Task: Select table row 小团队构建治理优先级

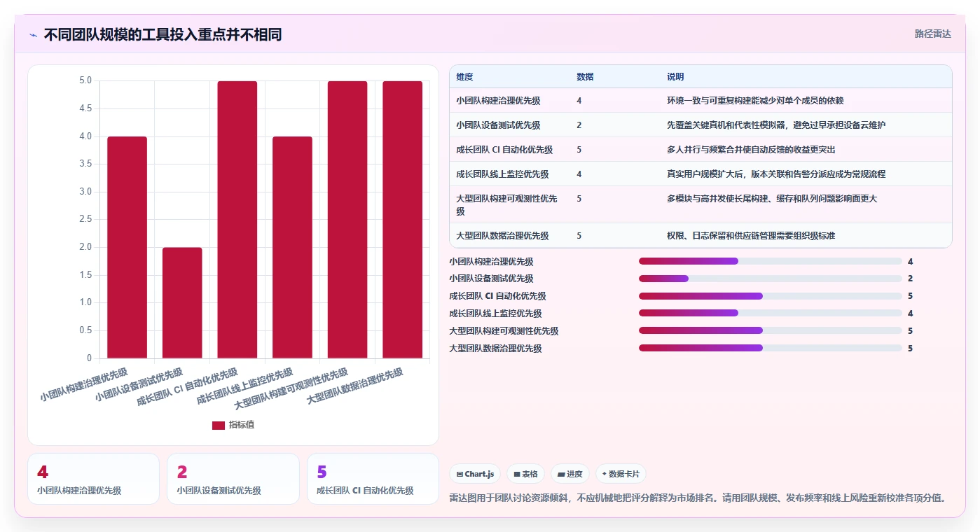Action: pyautogui.click(x=701, y=100)
